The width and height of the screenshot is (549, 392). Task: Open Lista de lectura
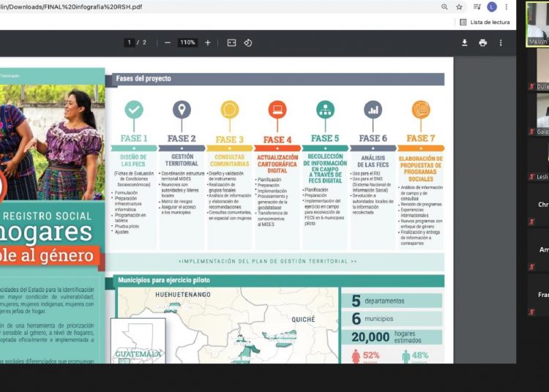point(485,23)
